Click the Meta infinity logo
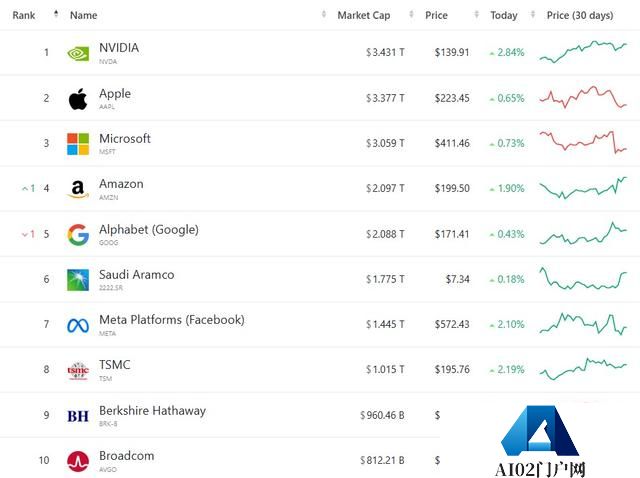 [x=78, y=325]
